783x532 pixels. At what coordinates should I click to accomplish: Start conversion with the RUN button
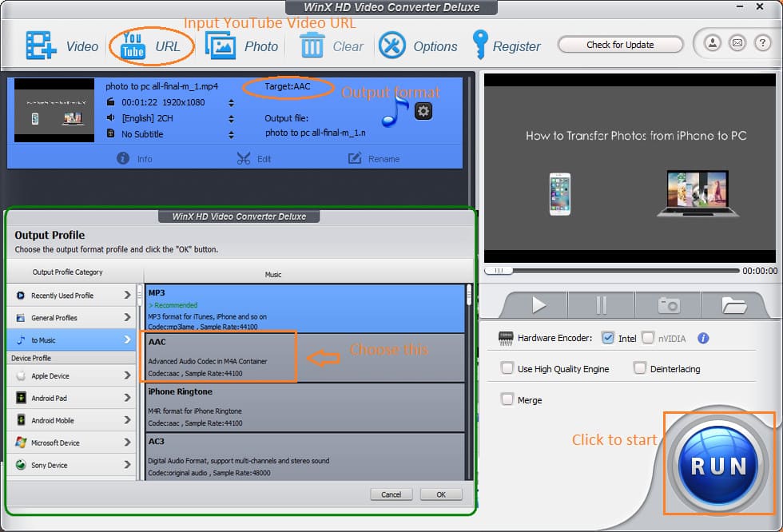tap(718, 465)
